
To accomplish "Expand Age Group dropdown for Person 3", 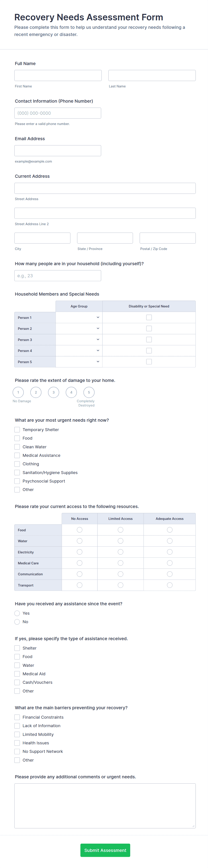I will click(79, 340).
